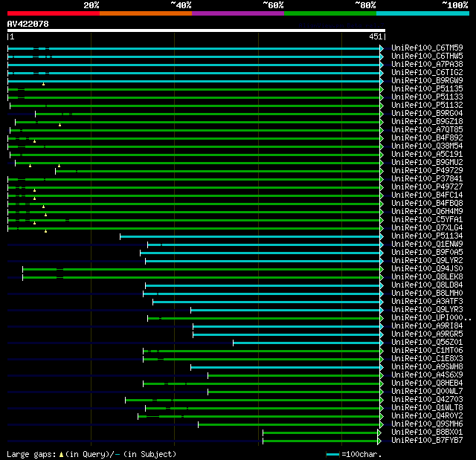Select the UniRef100_A3ATF3 label

tap(427, 302)
